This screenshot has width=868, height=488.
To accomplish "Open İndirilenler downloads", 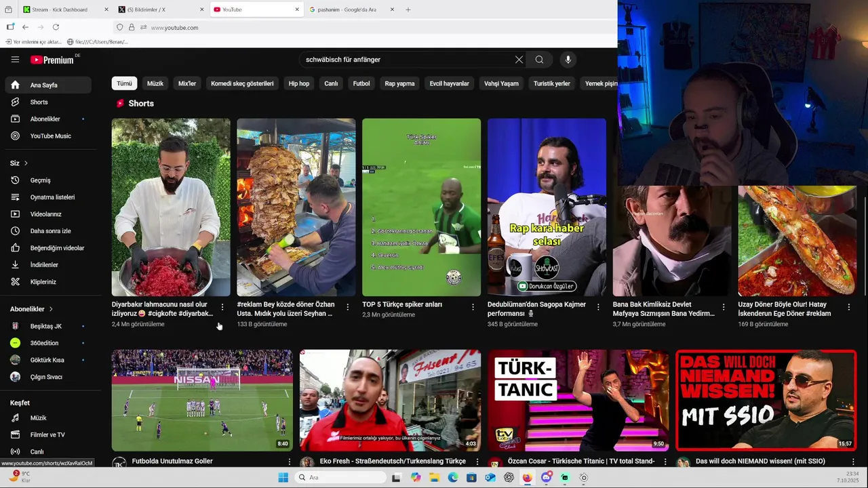I will coord(47,265).
